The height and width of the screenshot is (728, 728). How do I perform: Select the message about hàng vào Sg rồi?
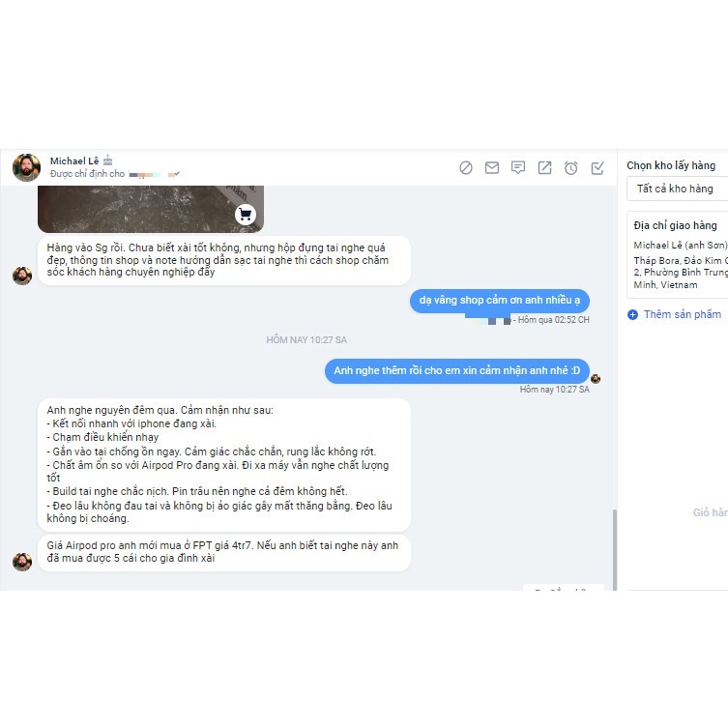223,260
